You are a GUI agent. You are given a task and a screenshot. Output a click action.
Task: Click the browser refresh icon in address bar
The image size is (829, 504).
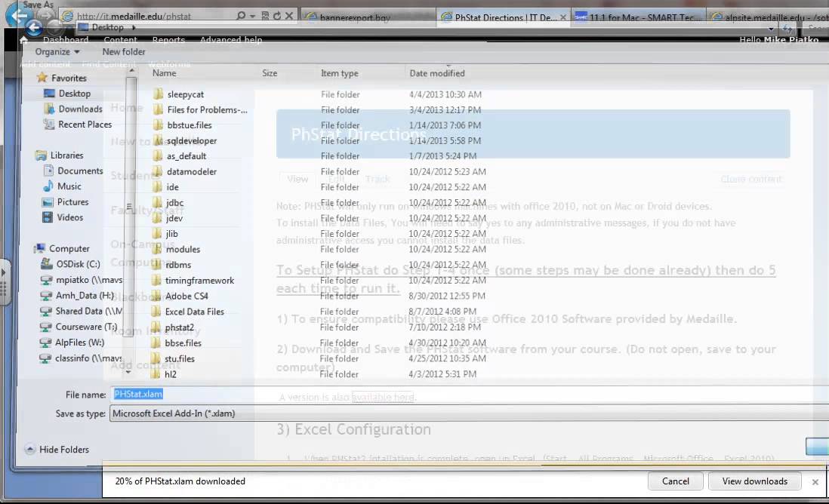276,16
